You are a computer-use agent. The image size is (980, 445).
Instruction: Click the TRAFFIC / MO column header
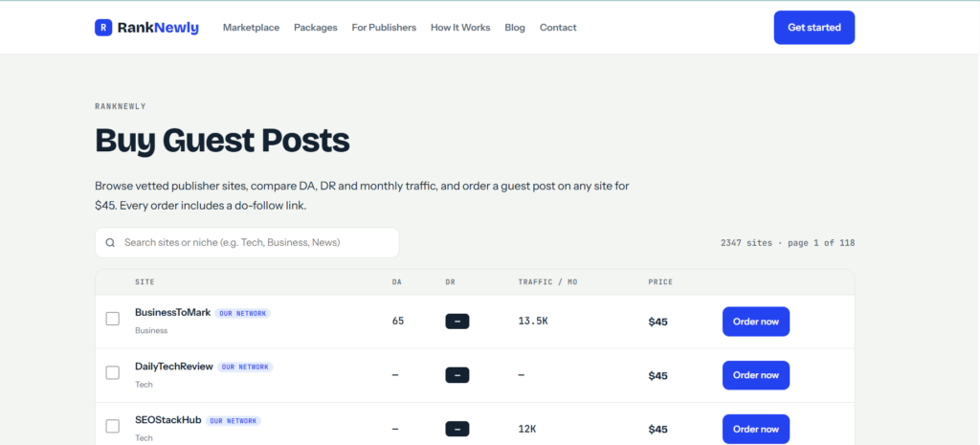pos(547,282)
